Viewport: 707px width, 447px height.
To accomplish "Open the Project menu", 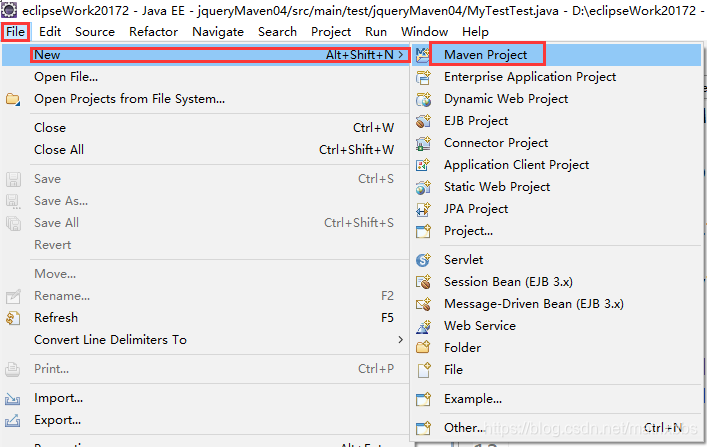I will click(331, 32).
